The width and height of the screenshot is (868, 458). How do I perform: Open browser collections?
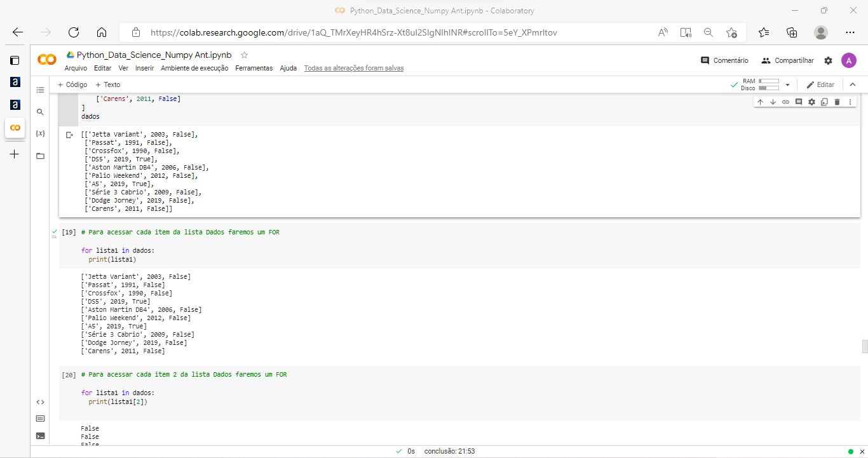click(x=792, y=32)
